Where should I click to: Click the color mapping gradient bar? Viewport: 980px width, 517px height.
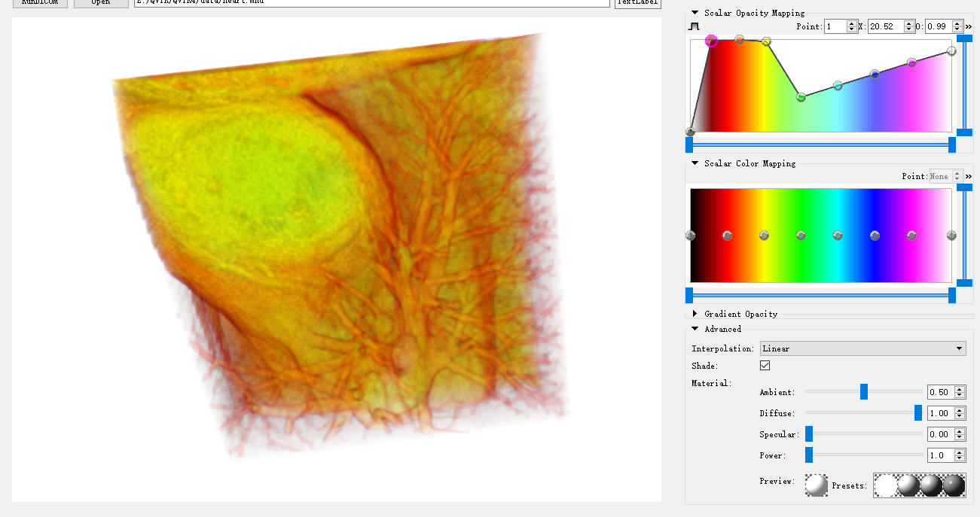point(821,236)
